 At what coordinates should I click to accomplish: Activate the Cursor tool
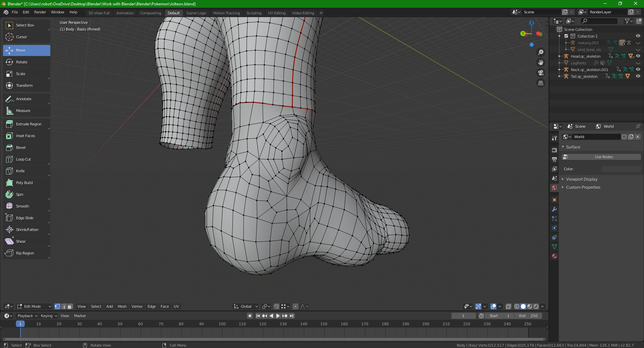[x=26, y=37]
